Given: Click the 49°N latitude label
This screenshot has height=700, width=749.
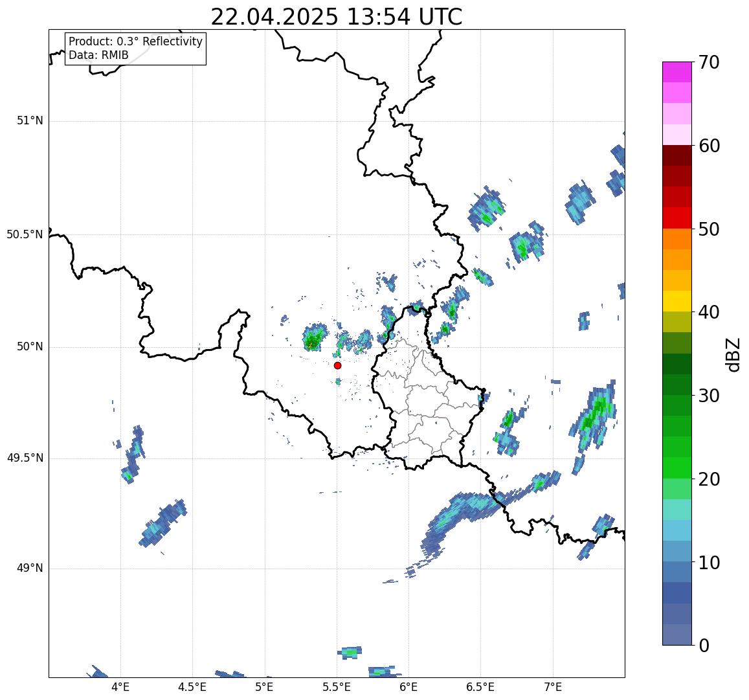Looking at the screenshot, I should 30,568.
